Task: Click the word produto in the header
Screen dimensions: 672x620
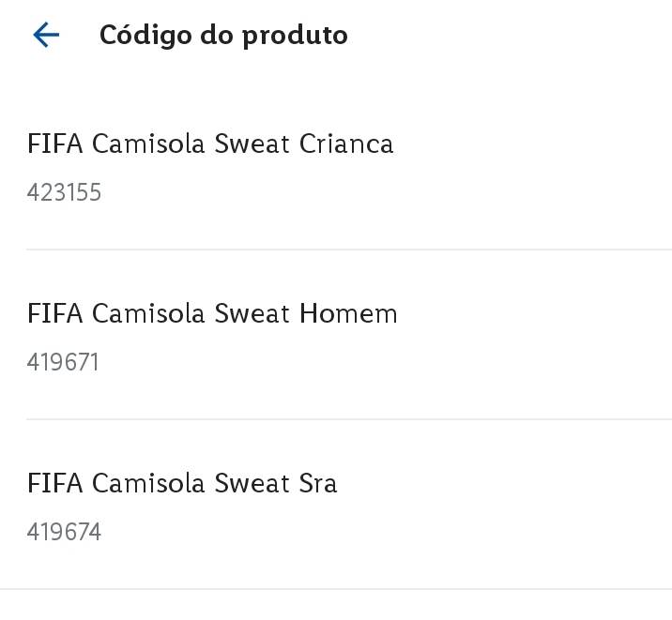Action: click(x=295, y=37)
